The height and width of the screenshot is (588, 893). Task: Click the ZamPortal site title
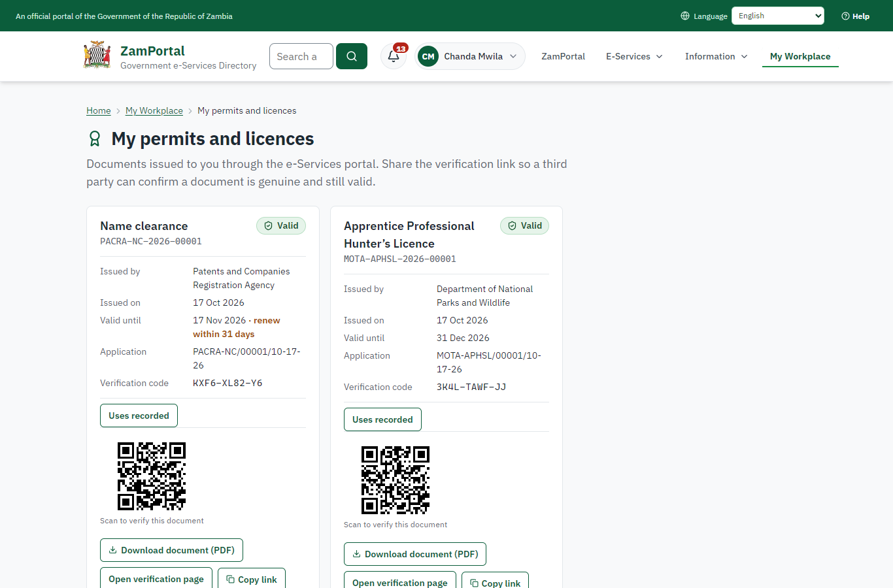click(152, 50)
